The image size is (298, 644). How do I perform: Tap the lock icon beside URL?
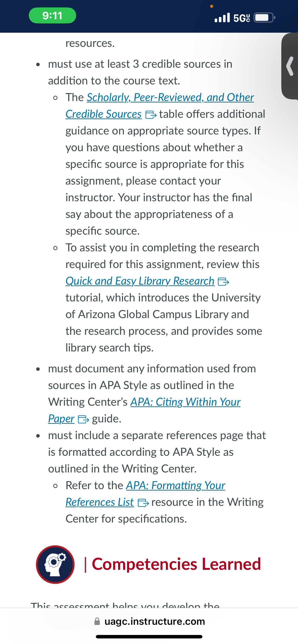[x=97, y=621]
